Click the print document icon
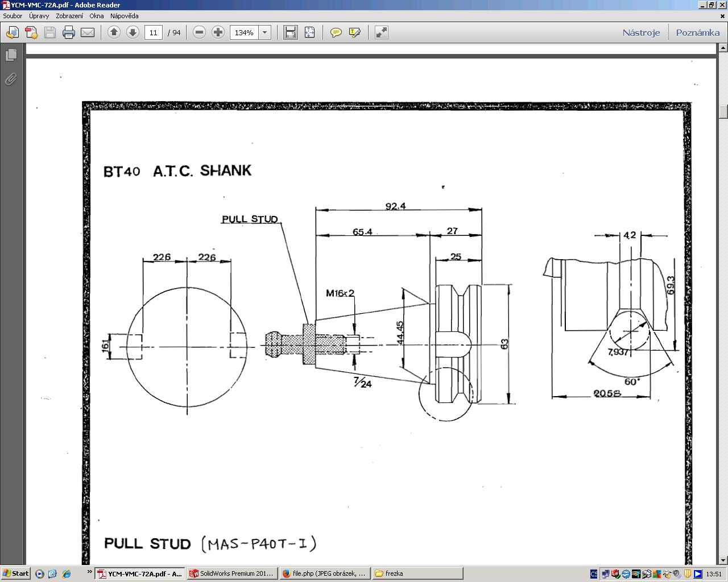This screenshot has height=582, width=728. (x=69, y=32)
